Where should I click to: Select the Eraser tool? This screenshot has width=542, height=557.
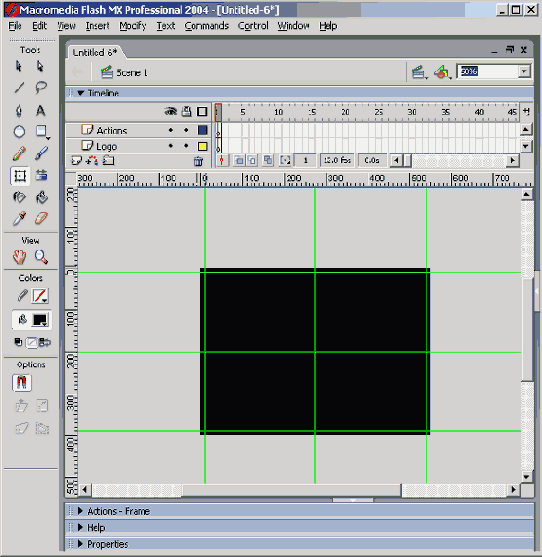tap(41, 218)
